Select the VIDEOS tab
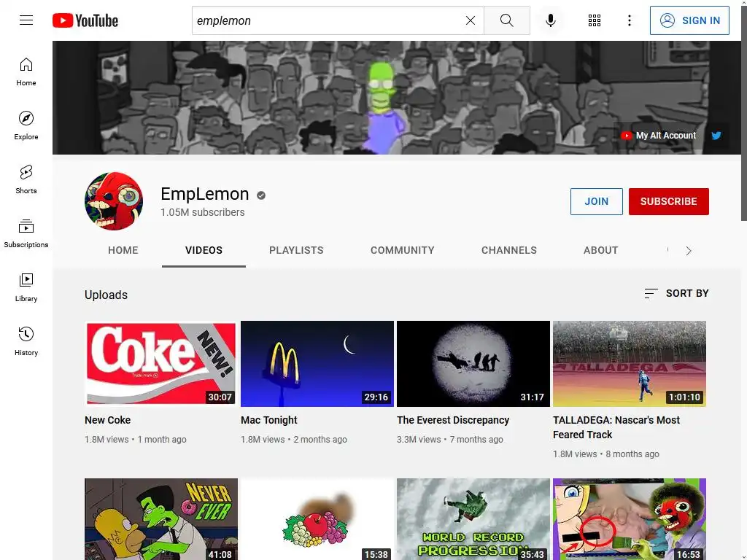 click(x=204, y=251)
